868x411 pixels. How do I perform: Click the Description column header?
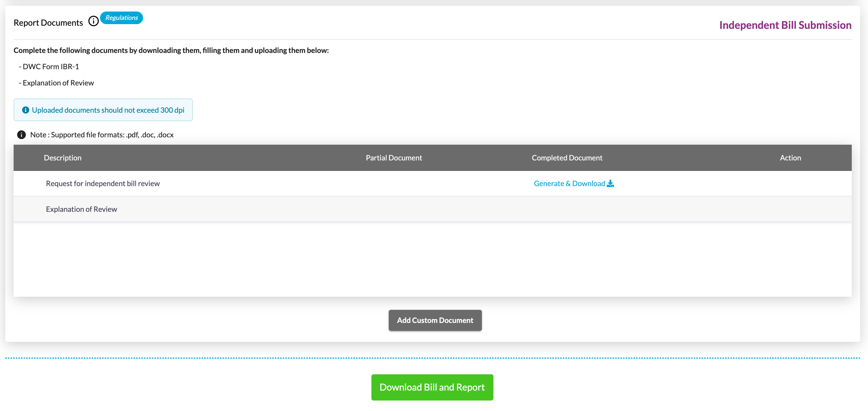coord(63,158)
